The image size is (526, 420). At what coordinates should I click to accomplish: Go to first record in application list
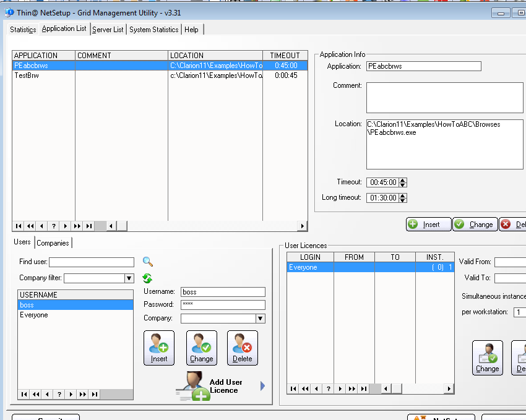pos(18,226)
